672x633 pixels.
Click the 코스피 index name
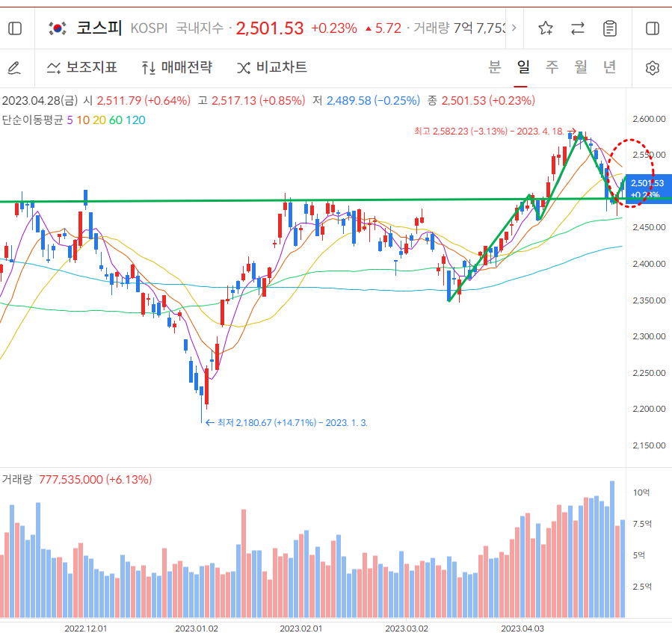(x=99, y=28)
